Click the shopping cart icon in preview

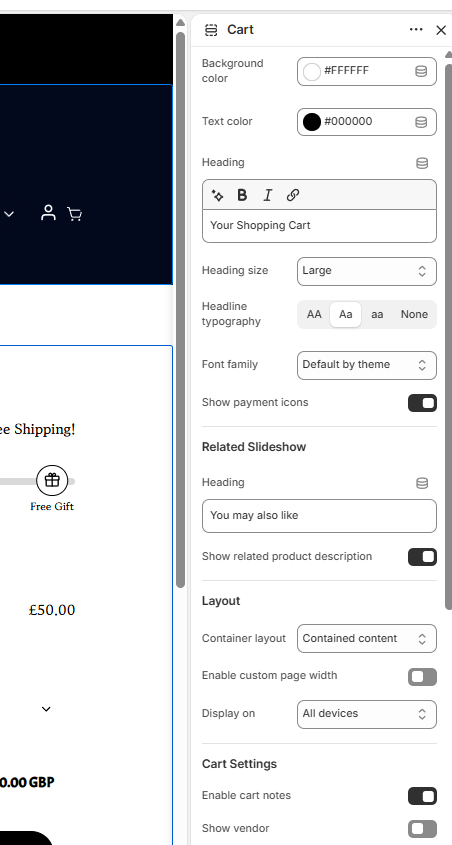(75, 214)
